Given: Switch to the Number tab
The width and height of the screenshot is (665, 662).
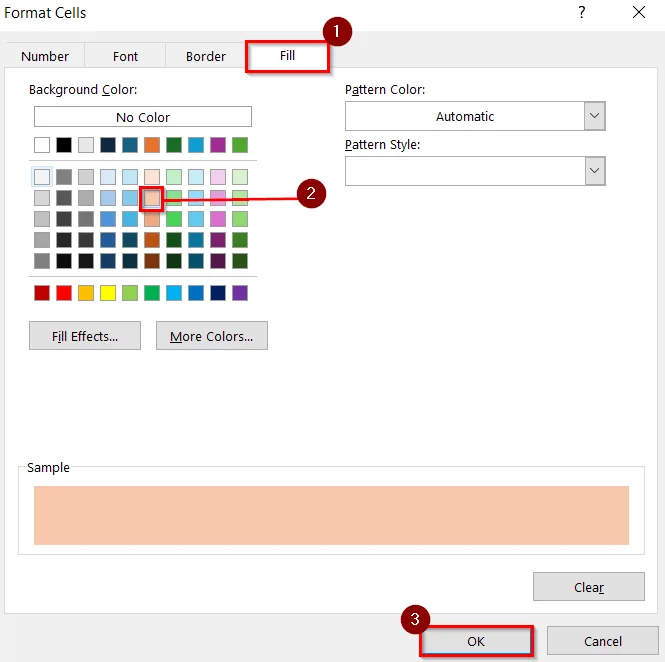Looking at the screenshot, I should click(45, 56).
